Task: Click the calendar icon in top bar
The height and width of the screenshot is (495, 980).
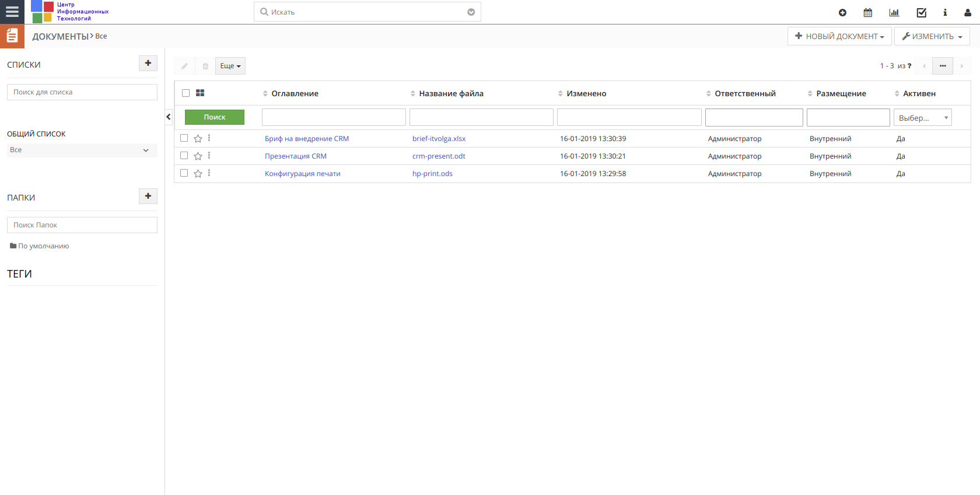Action: tap(868, 12)
